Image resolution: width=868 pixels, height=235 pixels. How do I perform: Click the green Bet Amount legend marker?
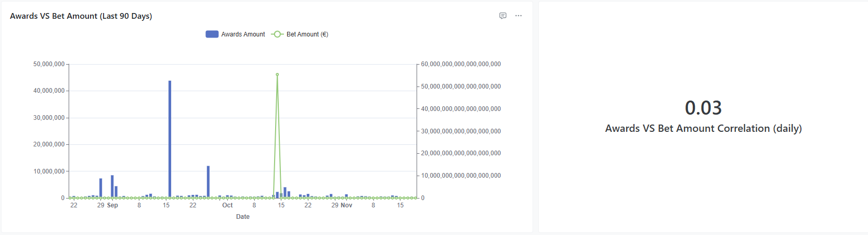[x=277, y=34]
